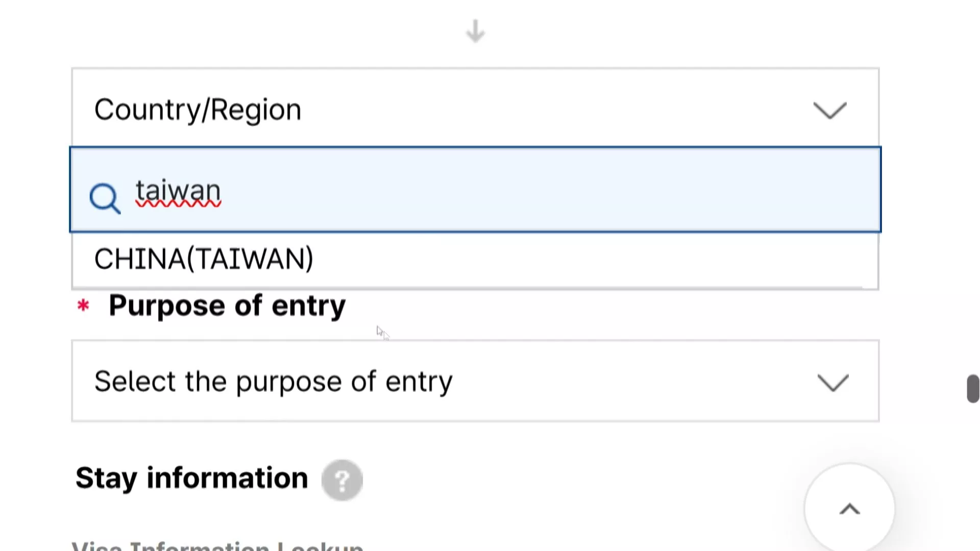
Task: Click the magnifier icon in the country search
Action: coord(105,198)
